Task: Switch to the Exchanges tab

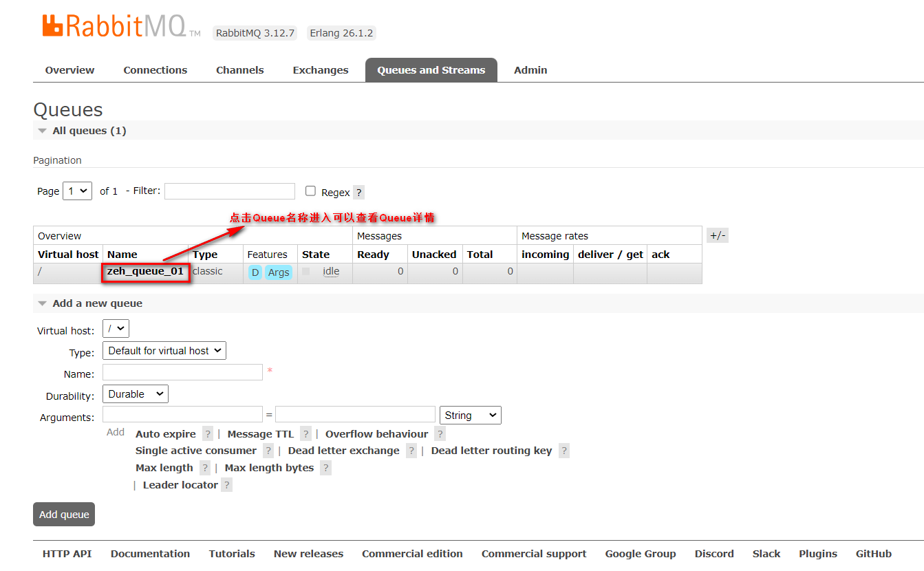Action: tap(320, 70)
